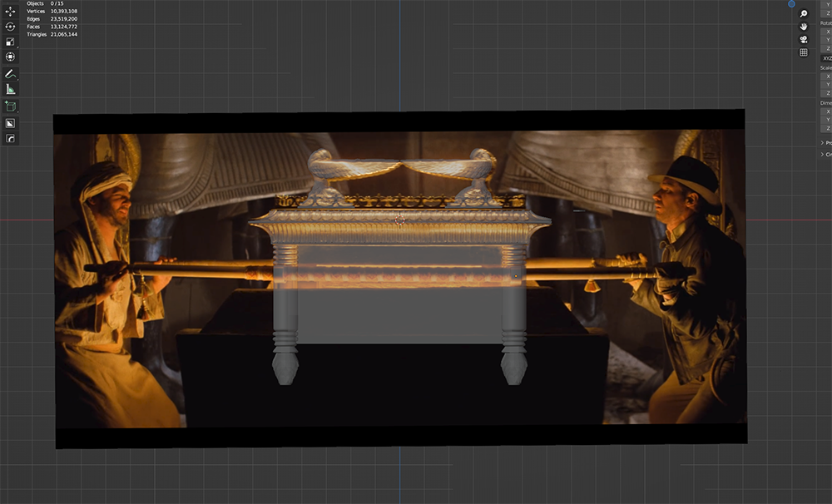Select the Move tool
This screenshot has width=832, height=504.
point(10,11)
